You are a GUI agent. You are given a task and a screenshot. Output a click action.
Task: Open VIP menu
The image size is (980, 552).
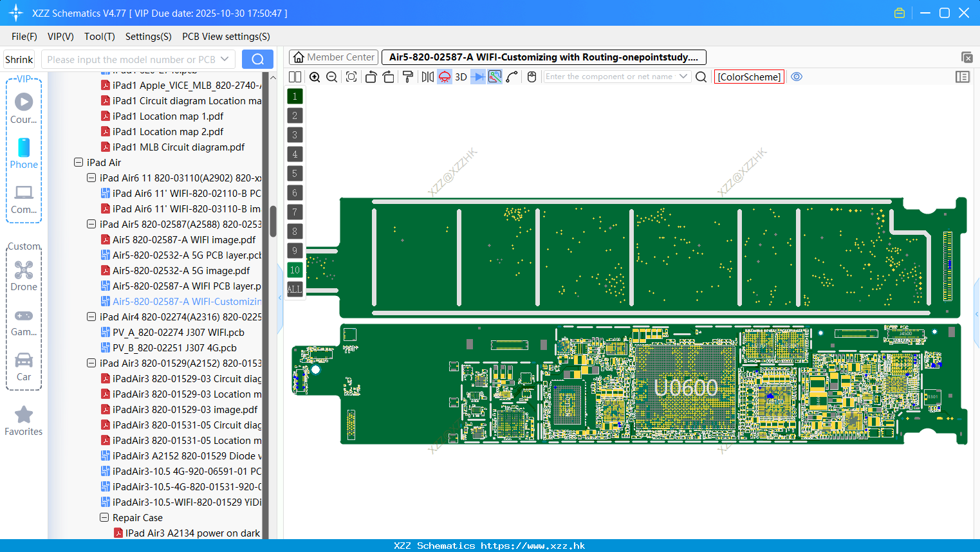coord(60,37)
